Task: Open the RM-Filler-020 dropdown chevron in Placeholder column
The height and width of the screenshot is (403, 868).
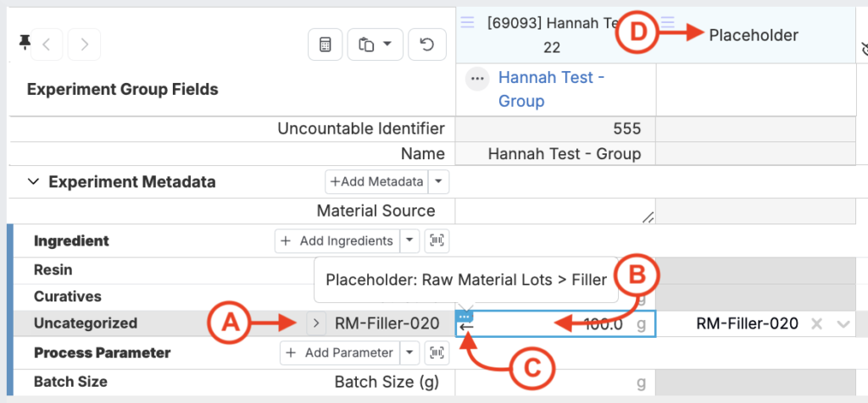Action: (x=843, y=324)
